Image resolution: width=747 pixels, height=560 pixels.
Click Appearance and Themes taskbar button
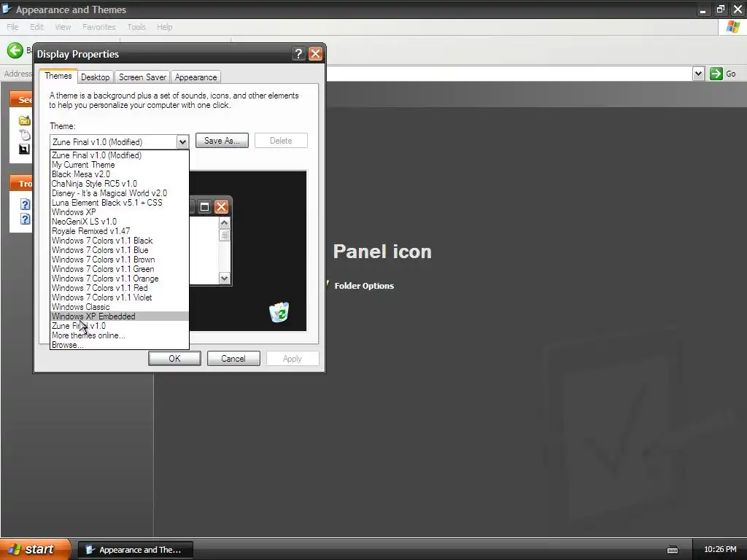tap(135, 550)
